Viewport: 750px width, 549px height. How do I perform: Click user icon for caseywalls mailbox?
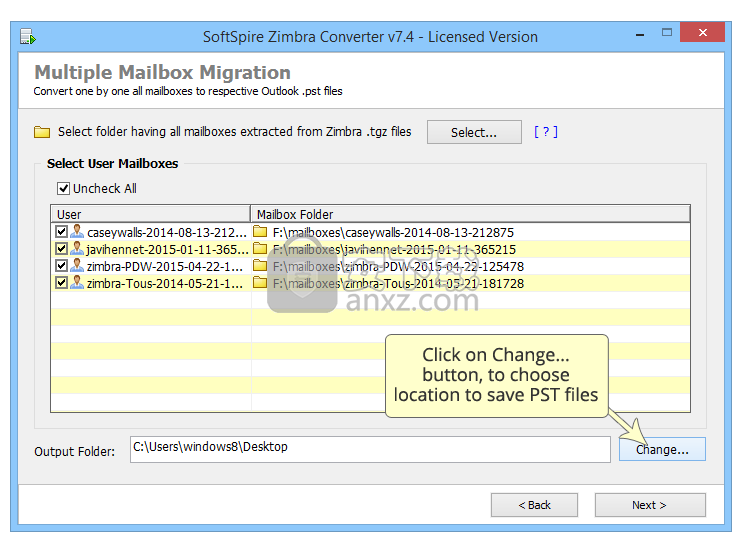click(x=77, y=232)
